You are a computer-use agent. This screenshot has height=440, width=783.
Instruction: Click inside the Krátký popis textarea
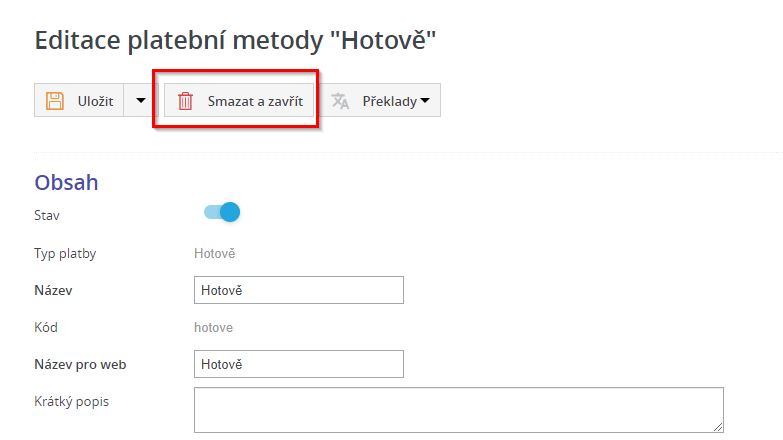[458, 410]
